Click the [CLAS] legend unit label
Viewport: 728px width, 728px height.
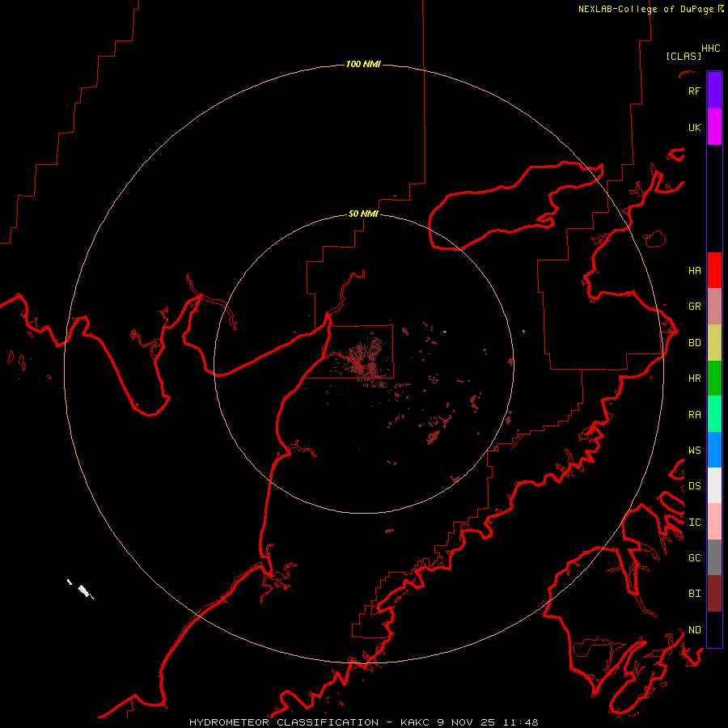click(684, 56)
